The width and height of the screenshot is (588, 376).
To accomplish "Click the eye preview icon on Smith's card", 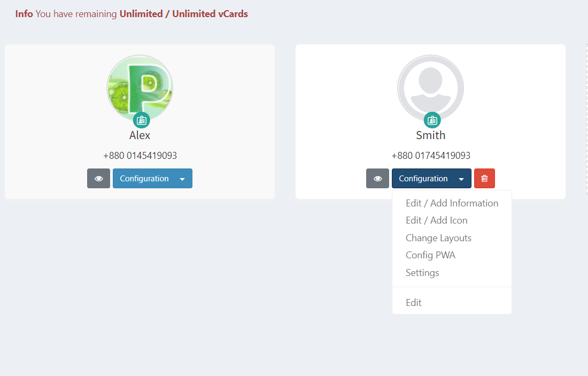I will pyautogui.click(x=377, y=179).
